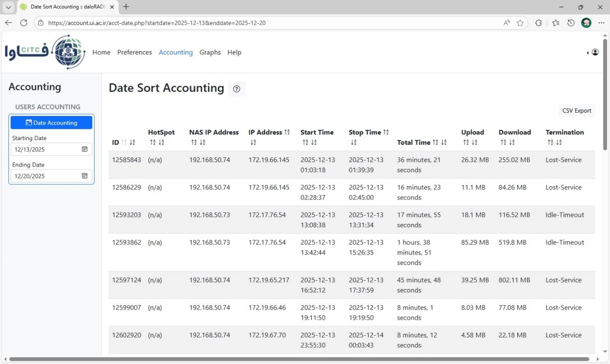This screenshot has height=364, width=610.
Task: Open browser profile avatar
Action: [x=586, y=23]
